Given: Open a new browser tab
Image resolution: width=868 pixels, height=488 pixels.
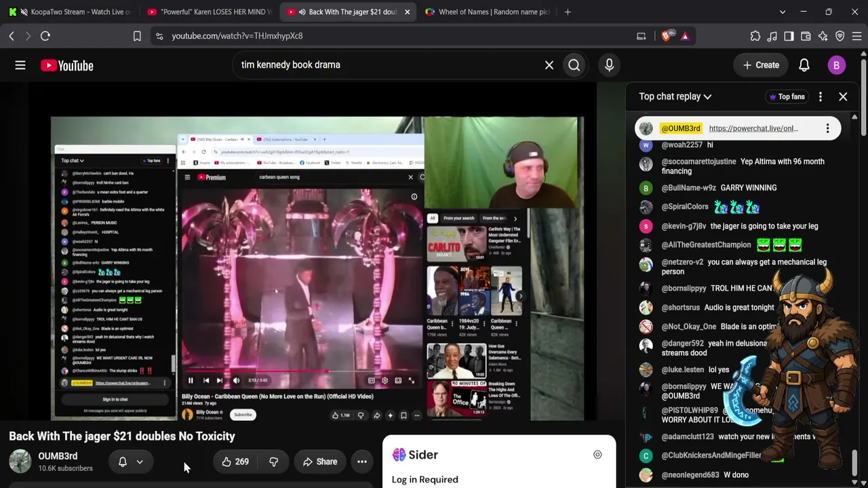Looking at the screenshot, I should coord(568,12).
